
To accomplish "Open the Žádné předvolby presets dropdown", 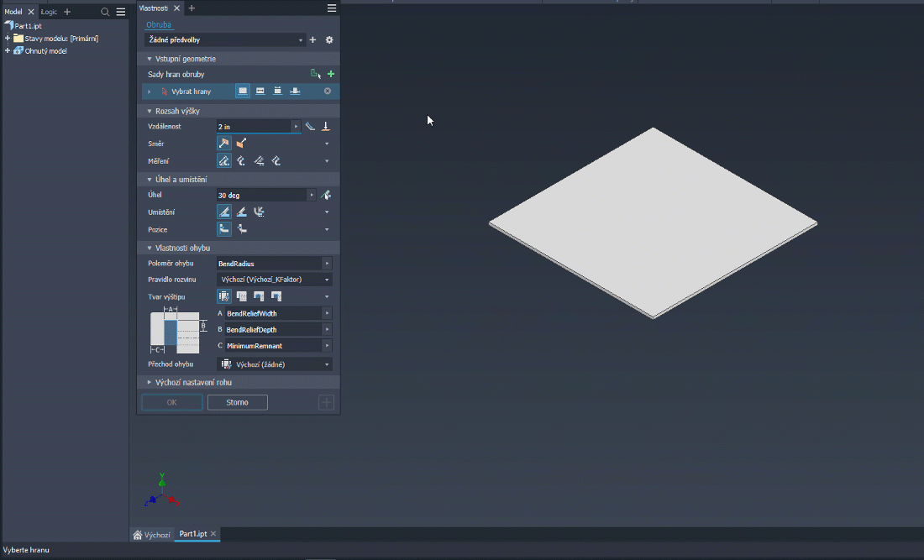I will (x=224, y=40).
